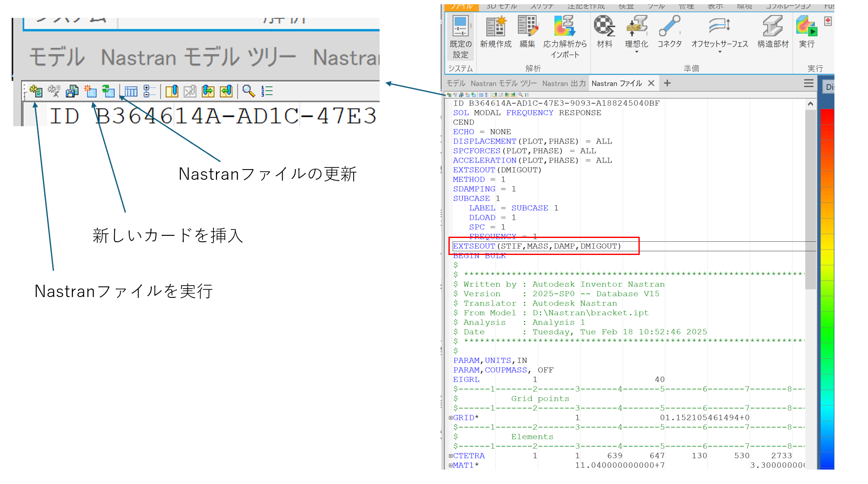The image size is (868, 484).
Task: Click the editor scrollbar up arrow
Action: tap(811, 104)
